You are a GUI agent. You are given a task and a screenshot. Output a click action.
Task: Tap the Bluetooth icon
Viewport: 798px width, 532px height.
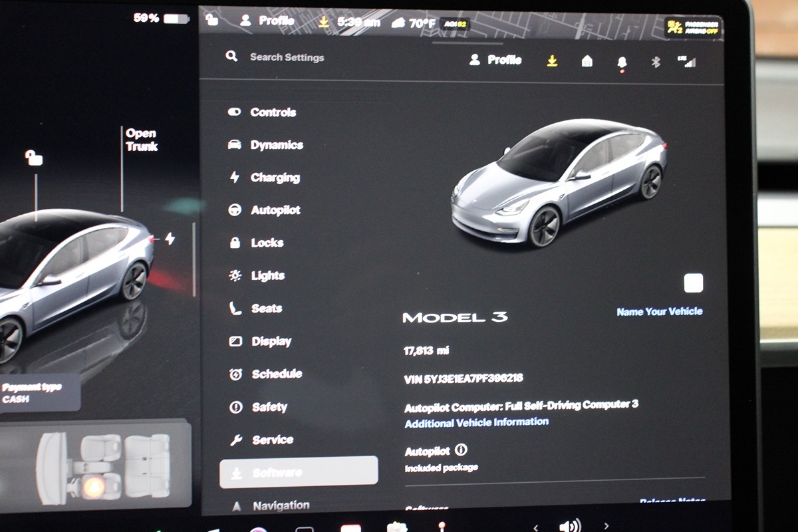coord(655,62)
